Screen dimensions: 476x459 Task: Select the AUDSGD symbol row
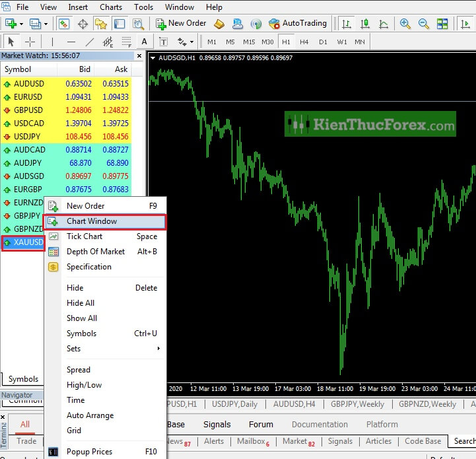pos(66,176)
